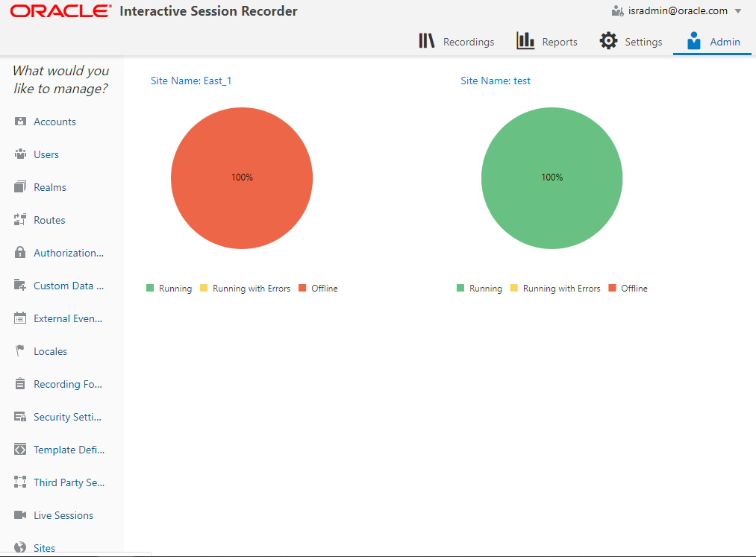Click the Third Party Services icon

20,482
